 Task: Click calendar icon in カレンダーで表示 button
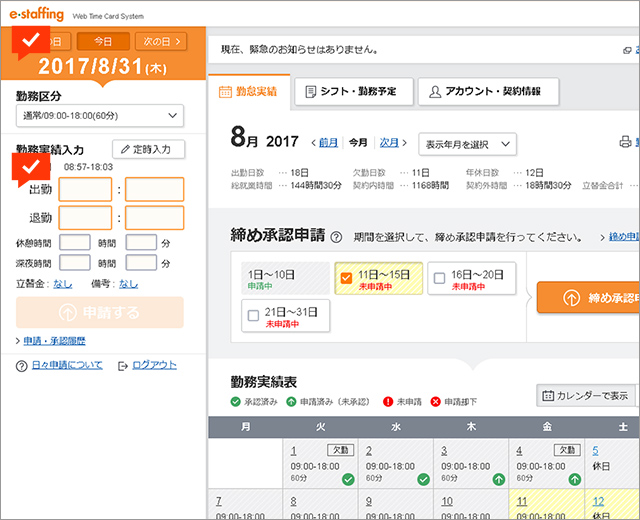coord(548,396)
